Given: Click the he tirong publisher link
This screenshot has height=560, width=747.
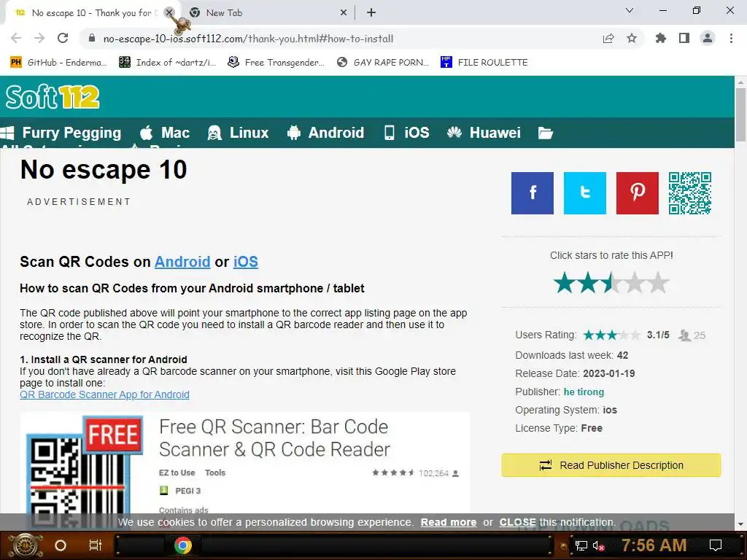Looking at the screenshot, I should pyautogui.click(x=584, y=392).
